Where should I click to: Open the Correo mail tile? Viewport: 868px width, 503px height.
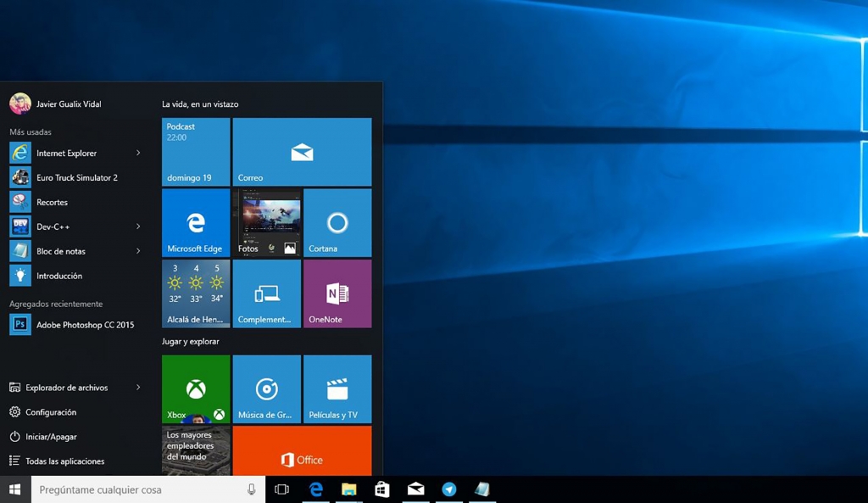pyautogui.click(x=302, y=152)
